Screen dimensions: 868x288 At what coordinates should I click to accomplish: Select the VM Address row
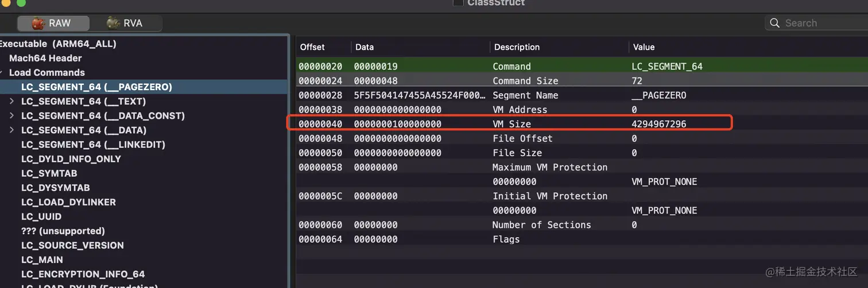pos(582,109)
